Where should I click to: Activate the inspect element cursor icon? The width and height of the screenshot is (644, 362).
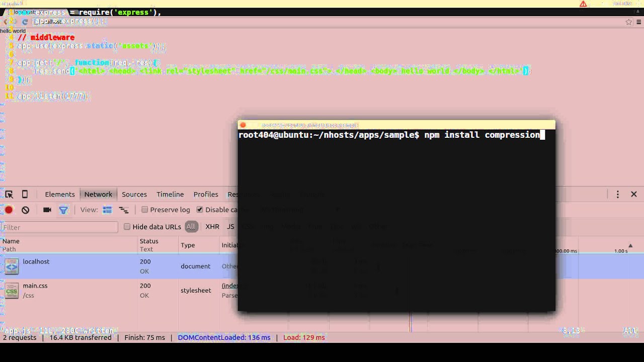click(x=9, y=195)
